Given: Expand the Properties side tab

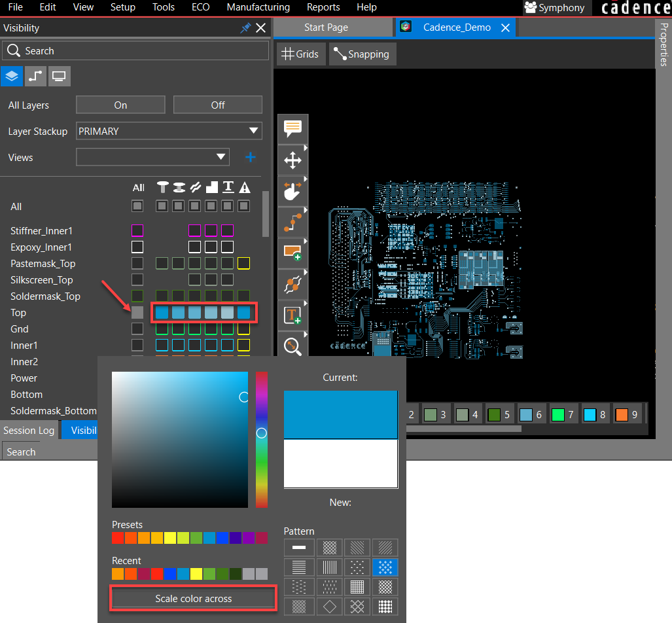Looking at the screenshot, I should [x=664, y=44].
